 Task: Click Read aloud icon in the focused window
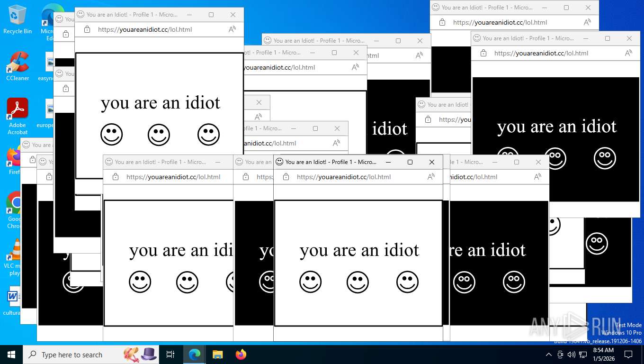[x=431, y=177]
